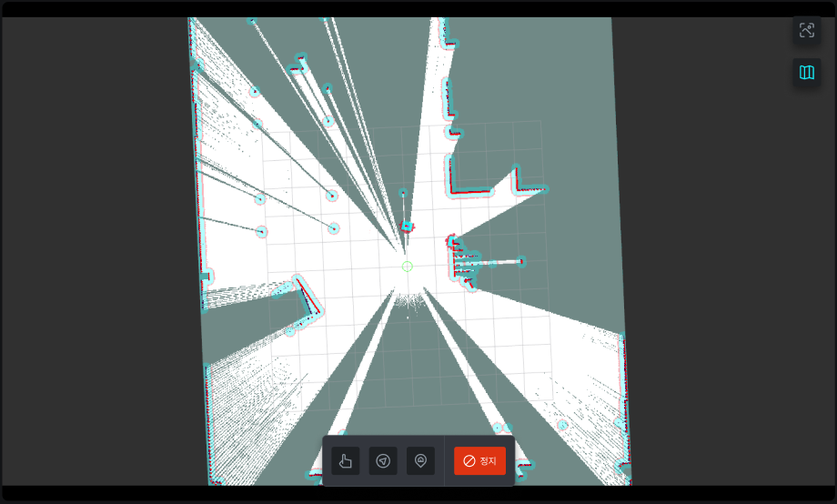Click the navigation arrow goal icon
Image resolution: width=837 pixels, height=504 pixels.
383,461
